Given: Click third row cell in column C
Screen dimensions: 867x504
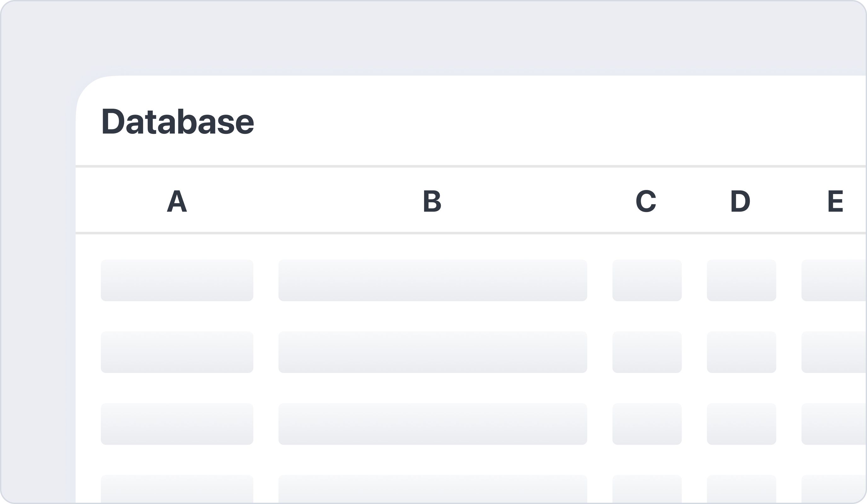Looking at the screenshot, I should [647, 424].
